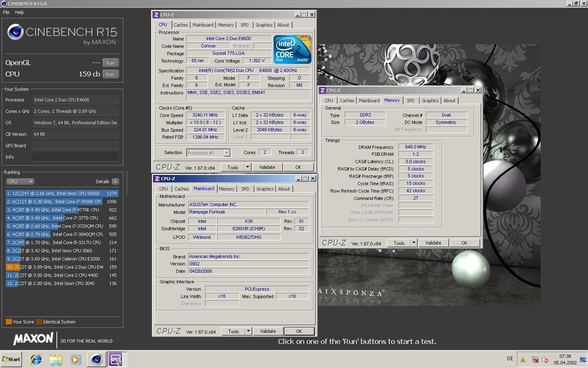The height and width of the screenshot is (368, 588).
Task: Open Tools dropdown arrow in Memory CPU-Z window
Action: pos(414,243)
